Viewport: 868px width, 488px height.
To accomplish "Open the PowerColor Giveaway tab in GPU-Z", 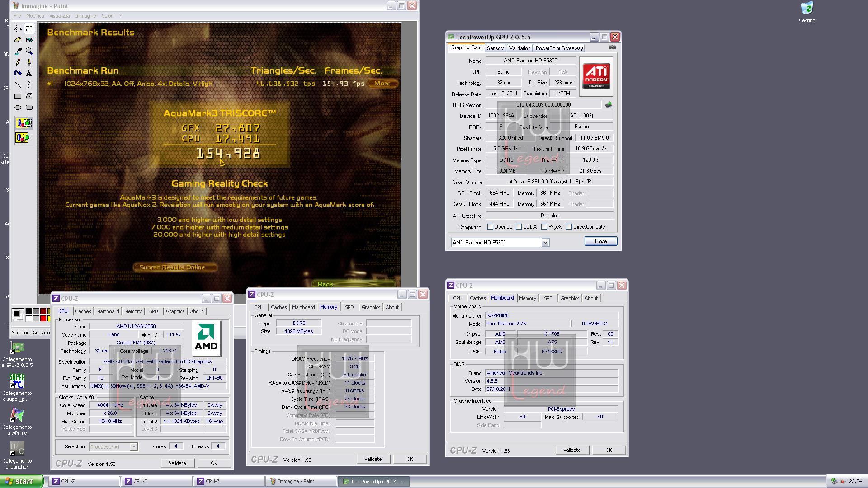I will (x=559, y=48).
